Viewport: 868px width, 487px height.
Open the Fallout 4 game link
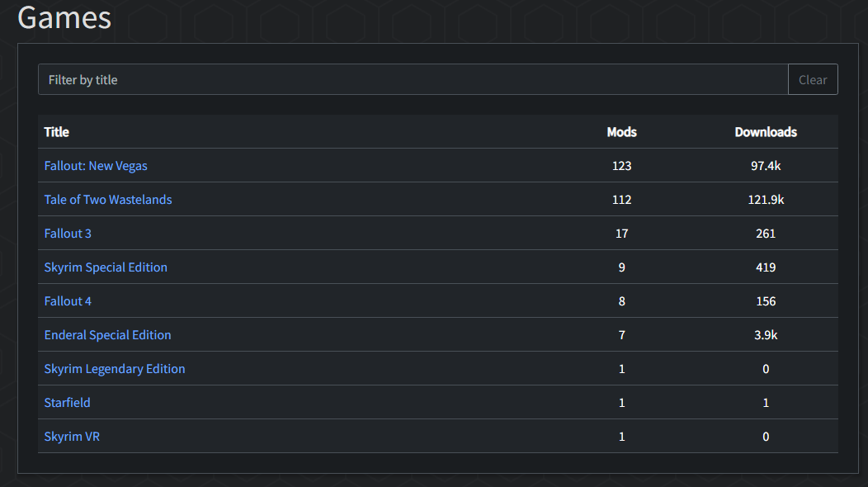(68, 300)
